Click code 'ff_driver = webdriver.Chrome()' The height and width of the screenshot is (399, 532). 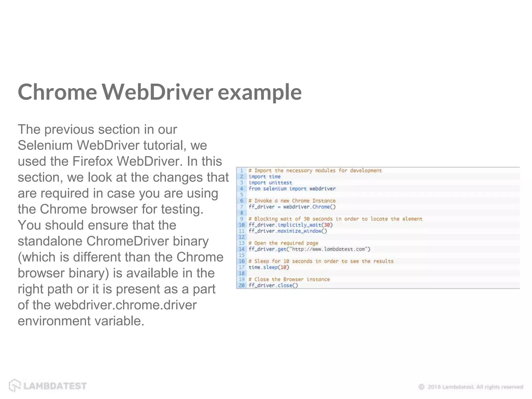(x=292, y=207)
